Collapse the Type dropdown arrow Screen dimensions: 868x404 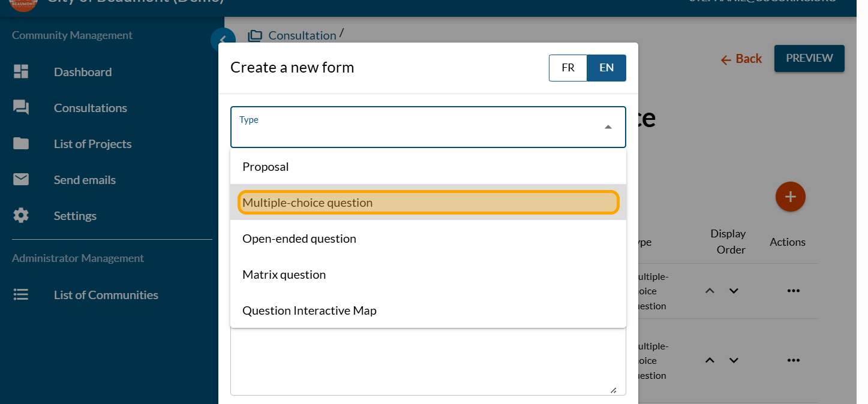click(608, 127)
